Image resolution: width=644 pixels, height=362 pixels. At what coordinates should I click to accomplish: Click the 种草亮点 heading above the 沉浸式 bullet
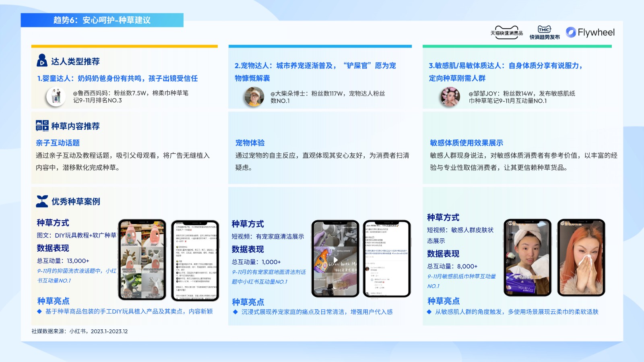pyautogui.click(x=248, y=302)
